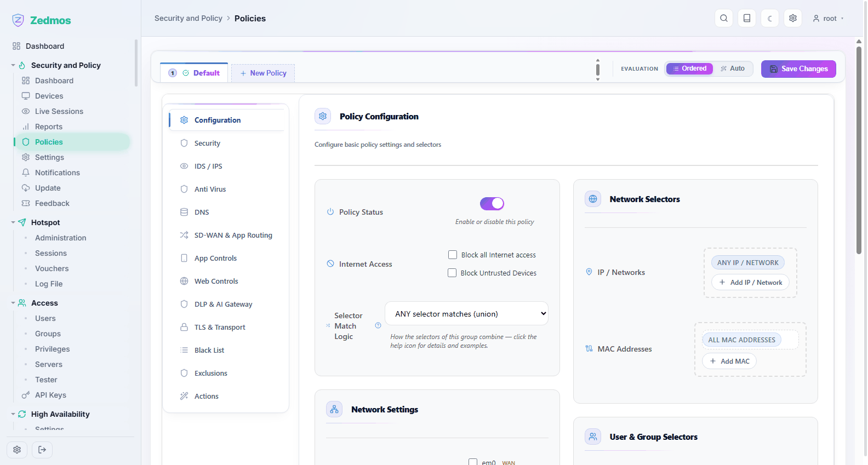Click the sidebar navigation scrollbar
This screenshot has width=868, height=465.
136,63
